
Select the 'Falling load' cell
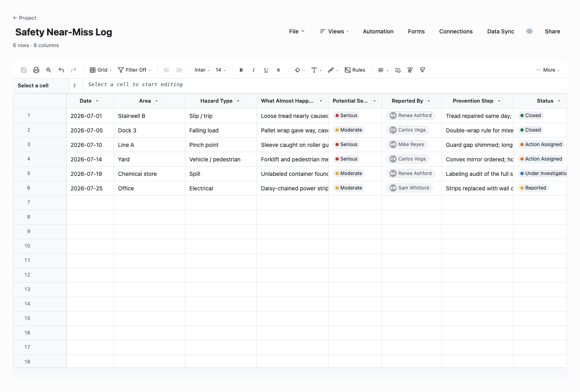click(x=221, y=130)
